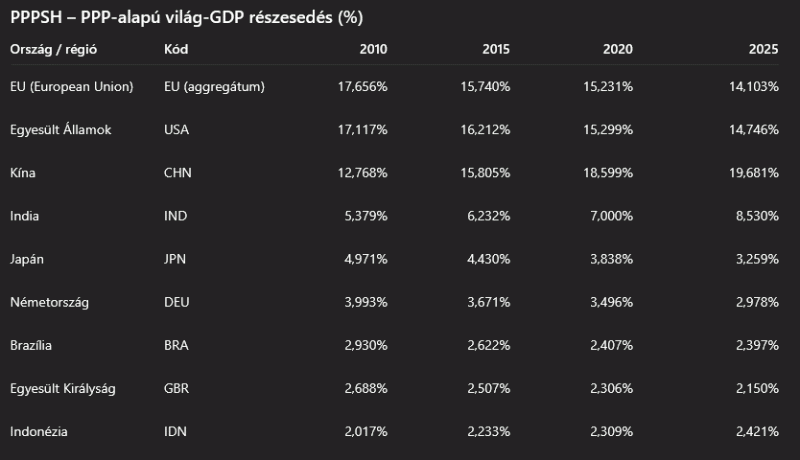Click the 2025 column header
800x460 pixels.
(x=763, y=49)
